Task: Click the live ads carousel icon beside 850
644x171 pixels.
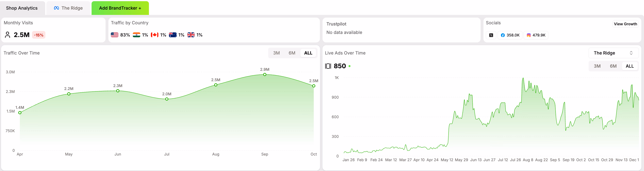Action: pyautogui.click(x=328, y=66)
